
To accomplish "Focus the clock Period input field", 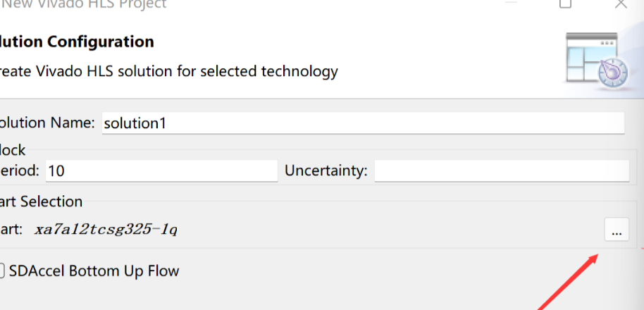I will tap(161, 170).
